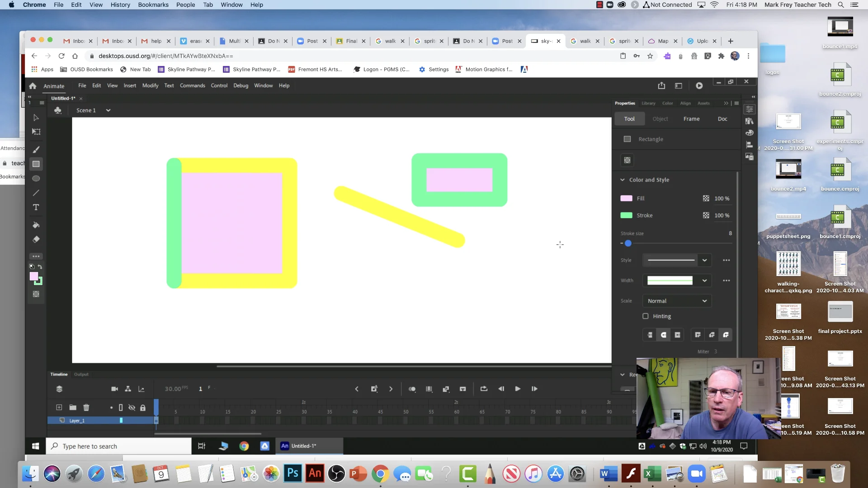
Task: Open the Scale Normal dropdown
Action: 677,301
